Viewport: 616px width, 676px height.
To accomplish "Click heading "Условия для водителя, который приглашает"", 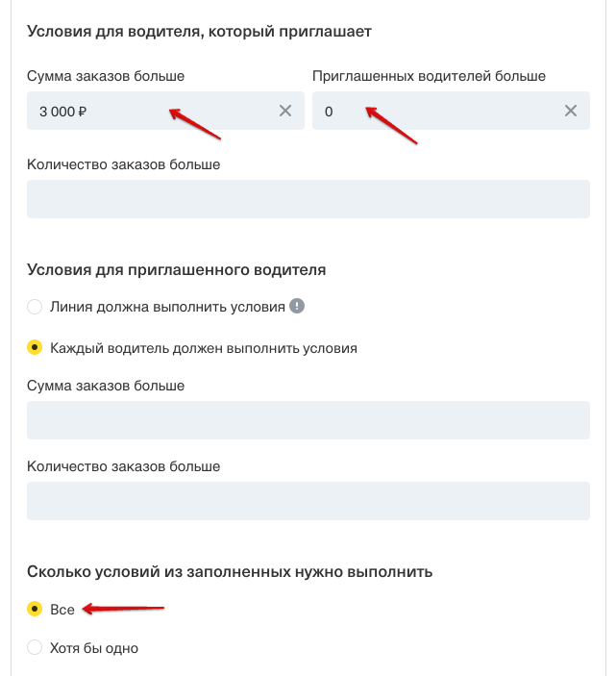I will [x=199, y=32].
